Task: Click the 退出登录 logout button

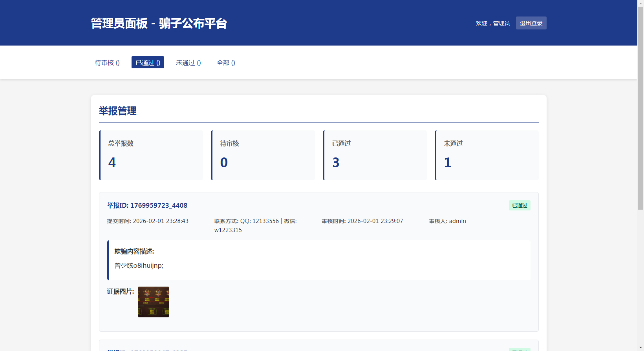Action: point(531,23)
